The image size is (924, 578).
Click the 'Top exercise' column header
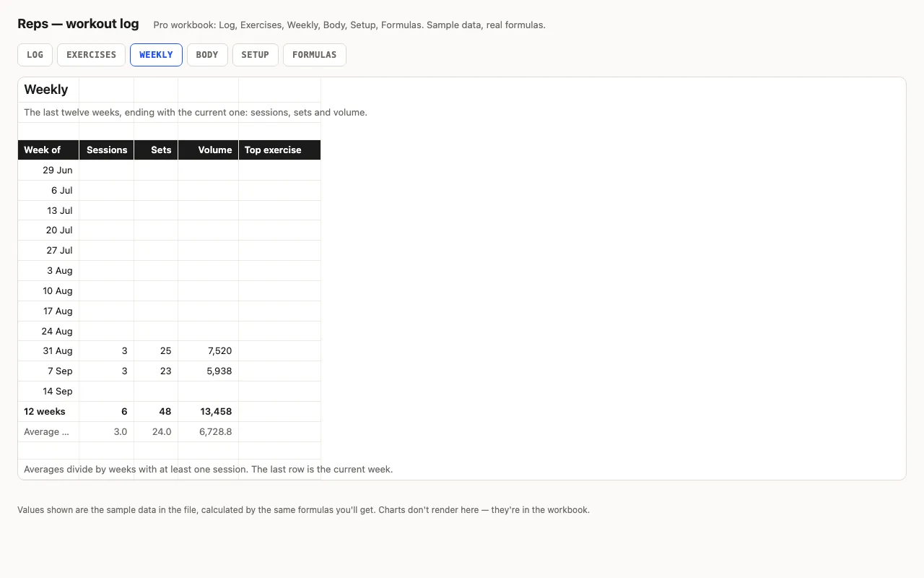[x=280, y=150]
